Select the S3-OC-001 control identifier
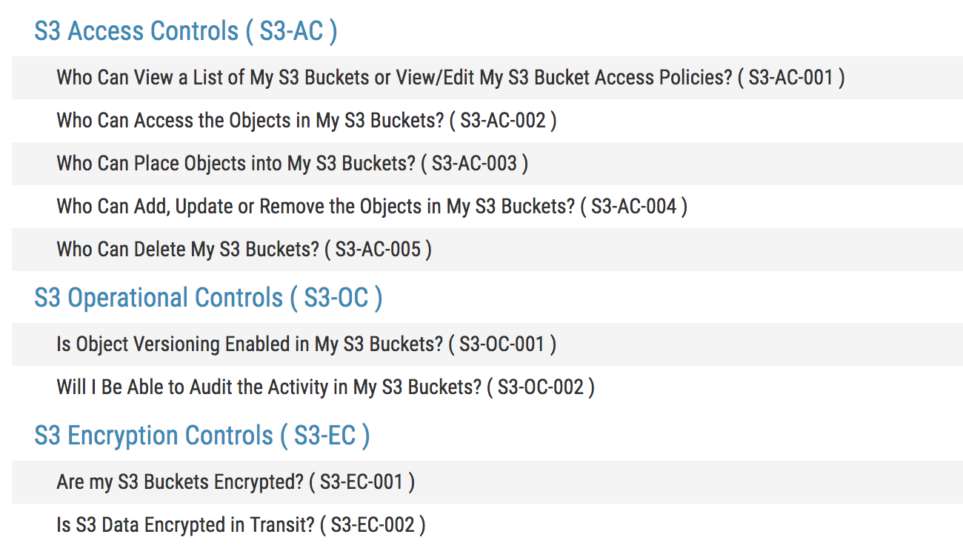The height and width of the screenshot is (560, 963). (502, 344)
